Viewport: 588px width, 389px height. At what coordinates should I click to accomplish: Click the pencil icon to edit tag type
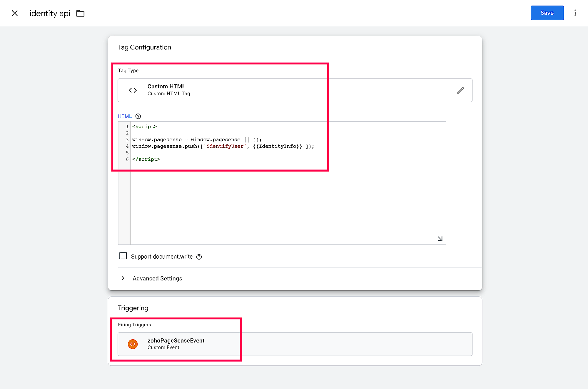(x=460, y=90)
